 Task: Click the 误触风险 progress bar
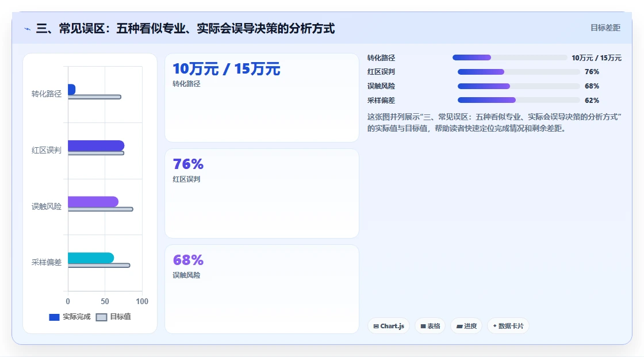coord(519,86)
